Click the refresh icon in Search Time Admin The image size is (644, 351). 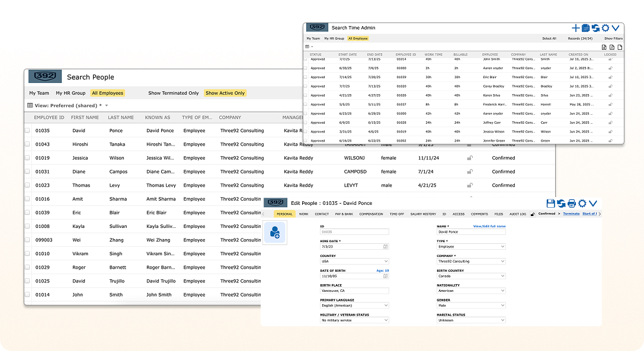[595, 28]
